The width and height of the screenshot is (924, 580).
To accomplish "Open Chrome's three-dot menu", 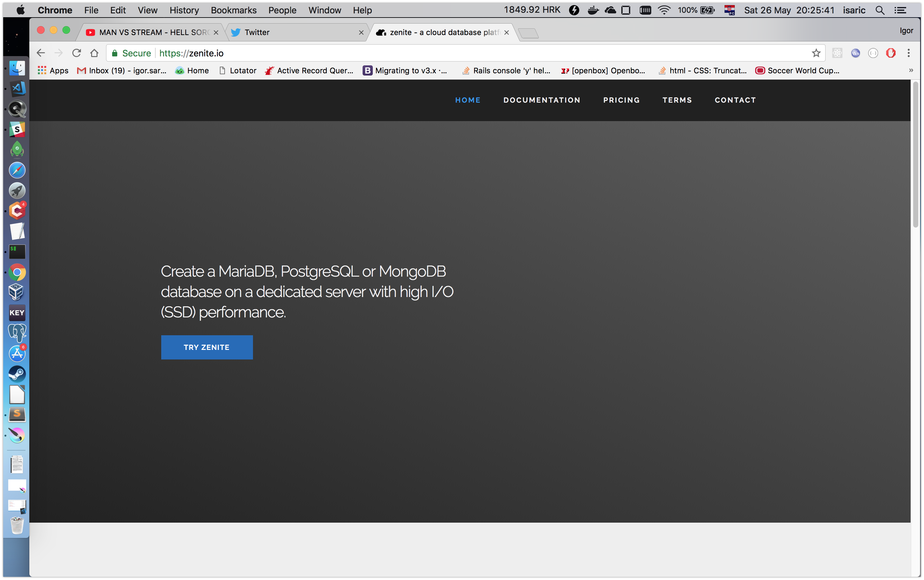I will [908, 53].
